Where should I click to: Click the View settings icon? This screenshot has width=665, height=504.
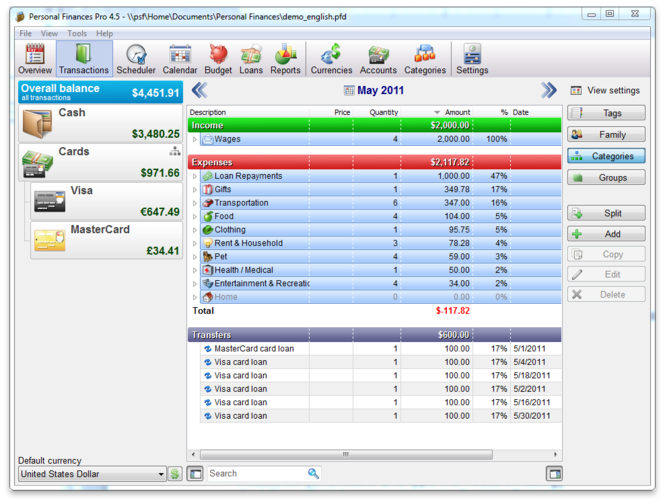coord(576,90)
